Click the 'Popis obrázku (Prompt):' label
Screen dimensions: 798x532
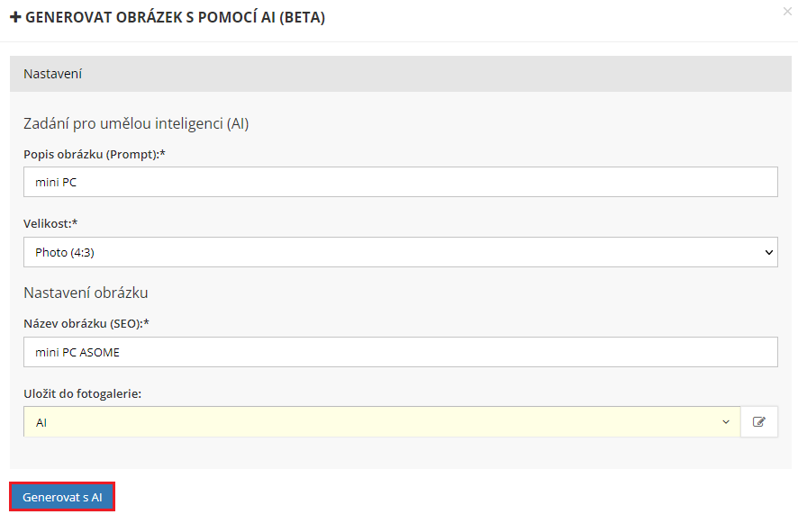[x=95, y=154]
